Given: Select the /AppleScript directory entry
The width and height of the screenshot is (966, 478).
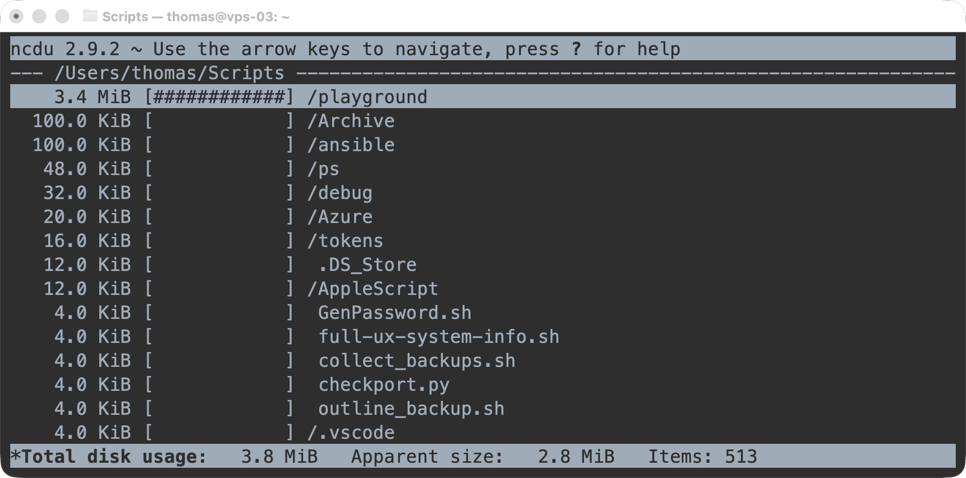Looking at the screenshot, I should (x=373, y=289).
